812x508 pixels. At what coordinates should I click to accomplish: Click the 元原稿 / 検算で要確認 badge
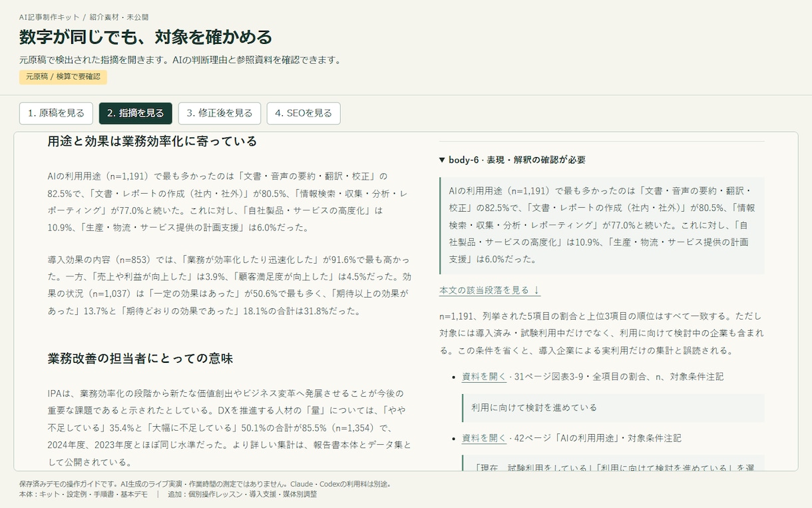(x=63, y=77)
